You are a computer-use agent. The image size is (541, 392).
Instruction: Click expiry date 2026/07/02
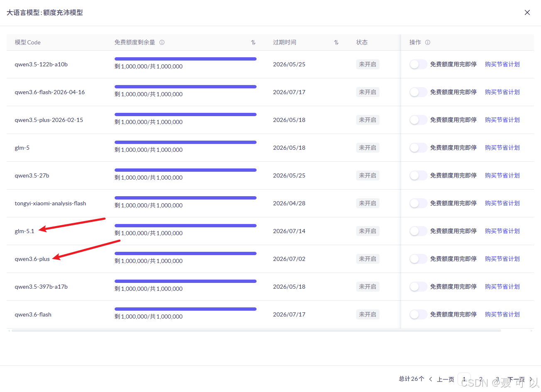[289, 259]
